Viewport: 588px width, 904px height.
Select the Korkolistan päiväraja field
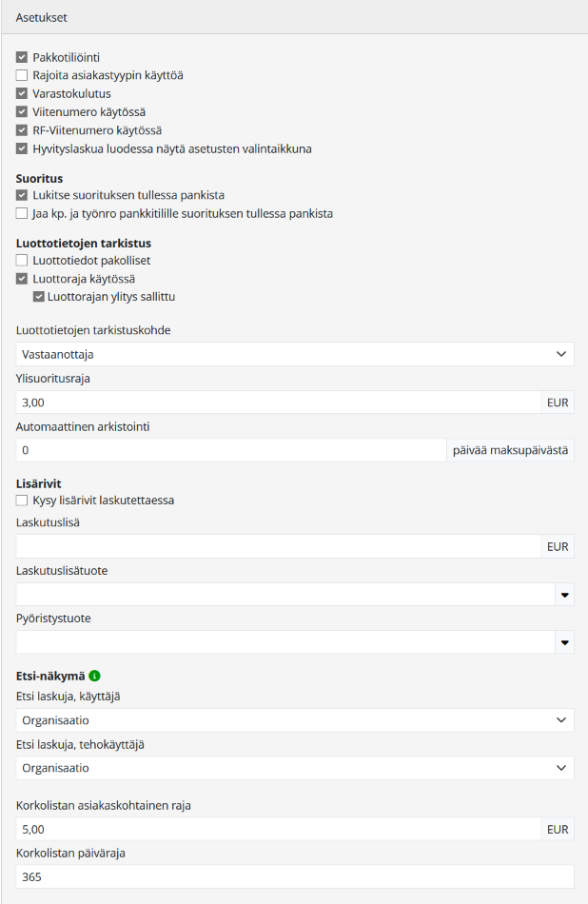295,877
